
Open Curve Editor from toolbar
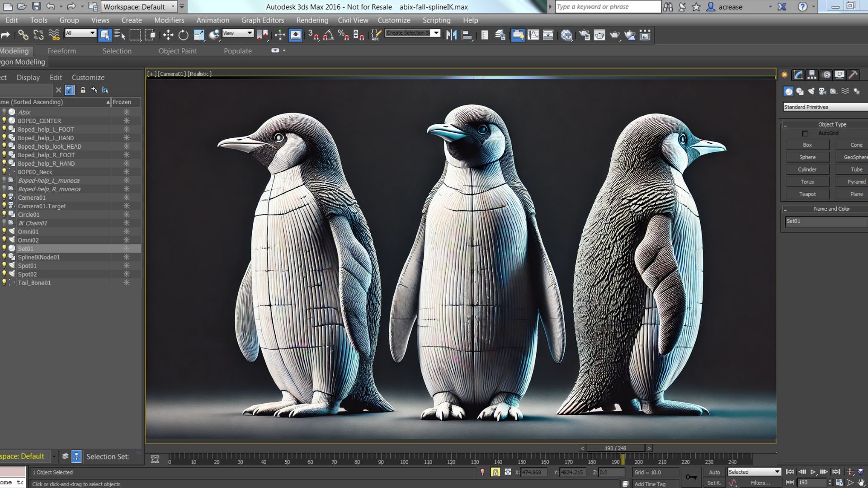[x=533, y=35]
